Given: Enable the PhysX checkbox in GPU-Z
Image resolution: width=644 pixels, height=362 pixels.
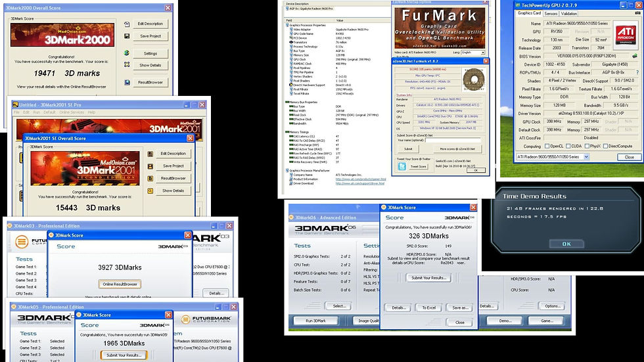Looking at the screenshot, I should [x=587, y=146].
